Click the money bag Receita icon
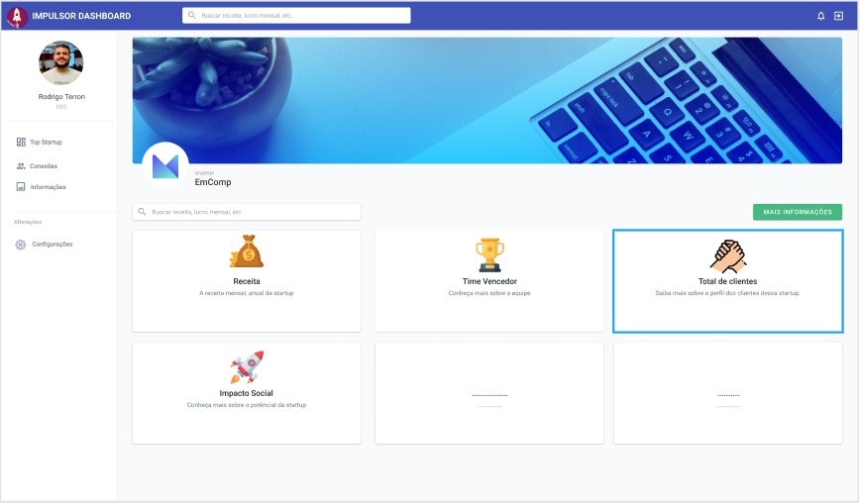The image size is (860, 504). (x=247, y=252)
